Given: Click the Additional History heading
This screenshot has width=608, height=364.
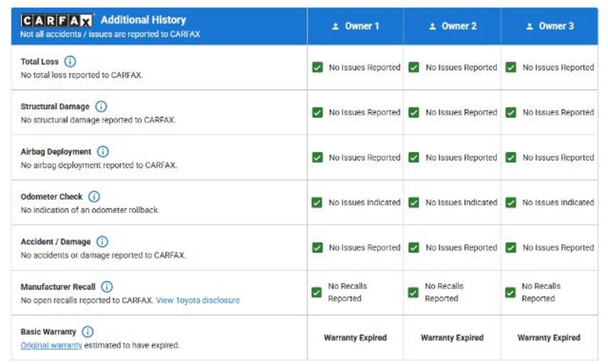Looking at the screenshot, I should 144,20.
